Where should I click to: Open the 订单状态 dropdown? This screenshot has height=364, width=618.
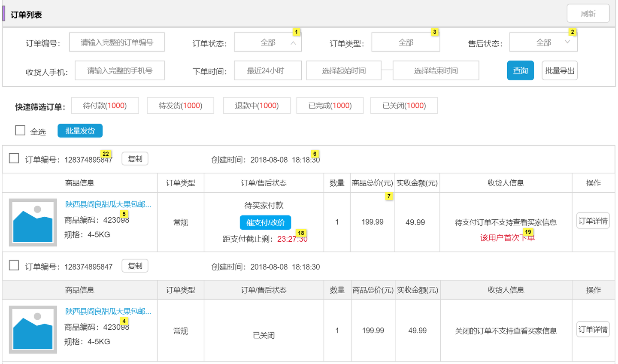coord(268,42)
